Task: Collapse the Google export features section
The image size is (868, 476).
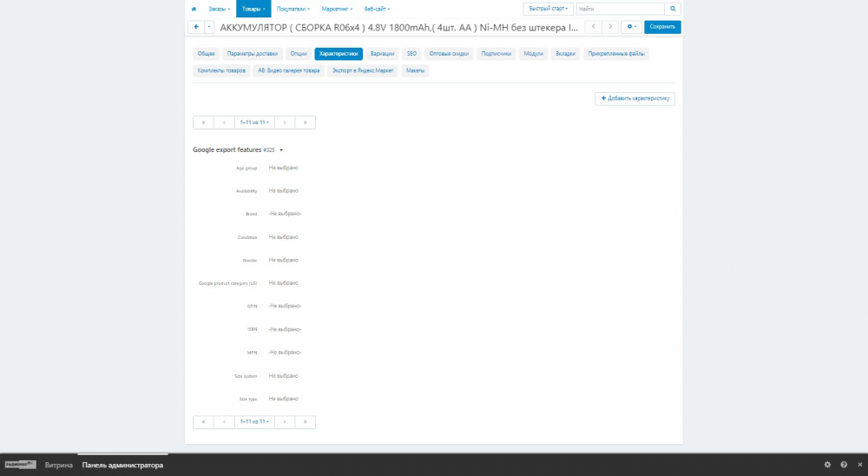Action: pyautogui.click(x=281, y=150)
